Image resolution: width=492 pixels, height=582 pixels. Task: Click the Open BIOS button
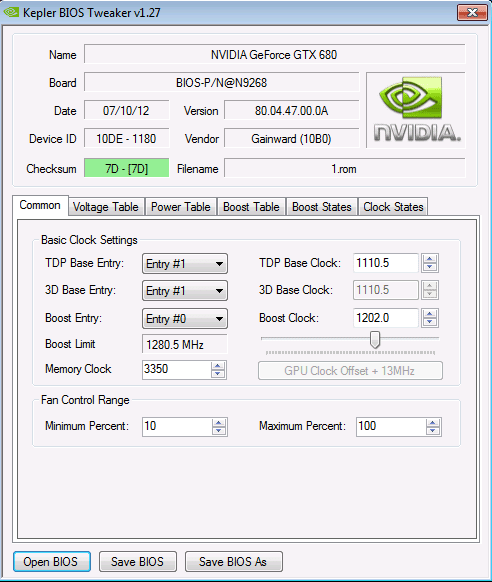pos(52,562)
